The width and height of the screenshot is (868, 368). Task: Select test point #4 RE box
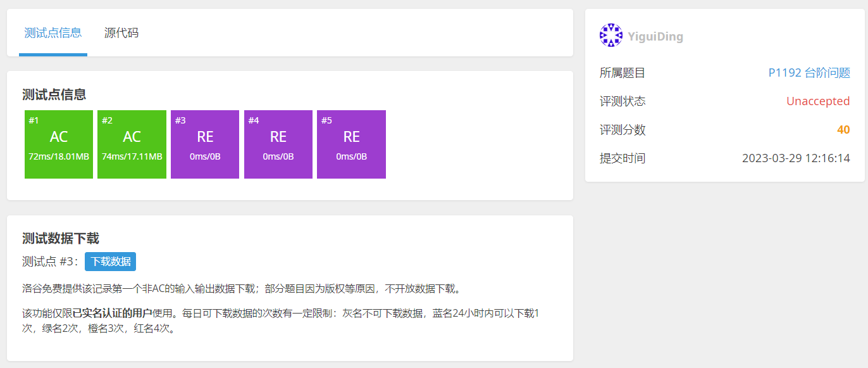278,144
